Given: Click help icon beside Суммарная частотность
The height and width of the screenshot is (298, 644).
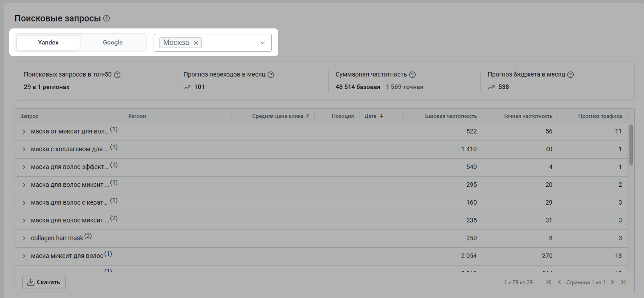Looking at the screenshot, I should (412, 75).
